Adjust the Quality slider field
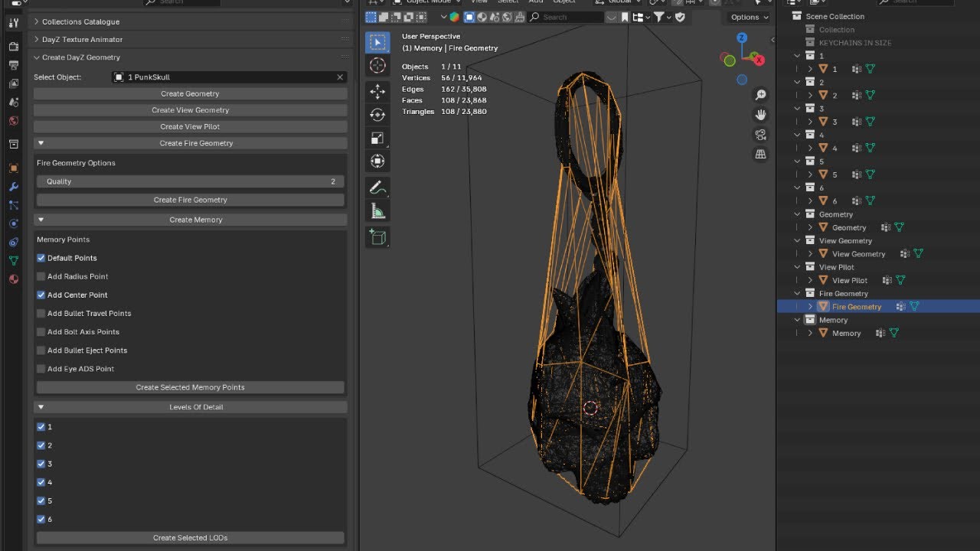 190,181
